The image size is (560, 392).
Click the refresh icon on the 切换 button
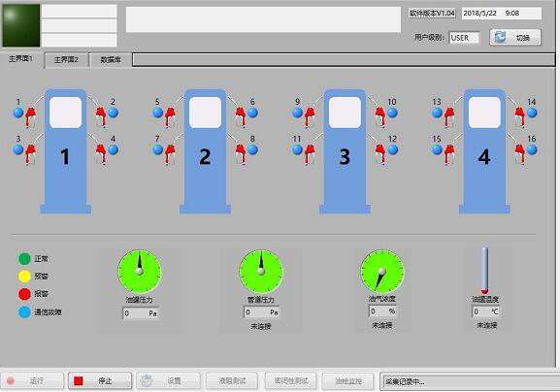501,37
